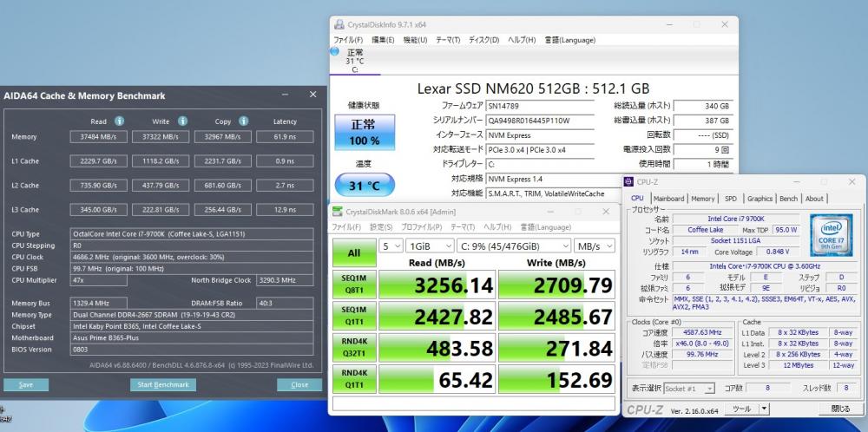The height and width of the screenshot is (432, 868).
Task: Click the CrystalDiskMark title bar icon
Action: [339, 211]
